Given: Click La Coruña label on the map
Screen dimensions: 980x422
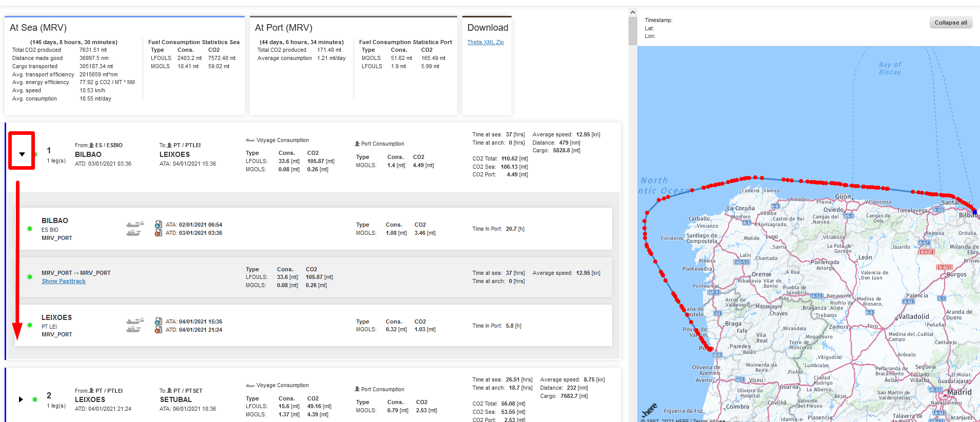Looking at the screenshot, I should click(741, 208).
